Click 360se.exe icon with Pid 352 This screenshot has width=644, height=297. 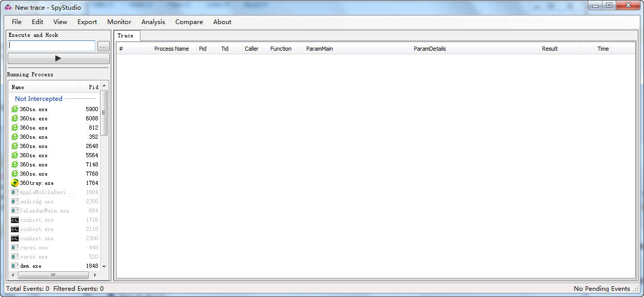coord(15,137)
